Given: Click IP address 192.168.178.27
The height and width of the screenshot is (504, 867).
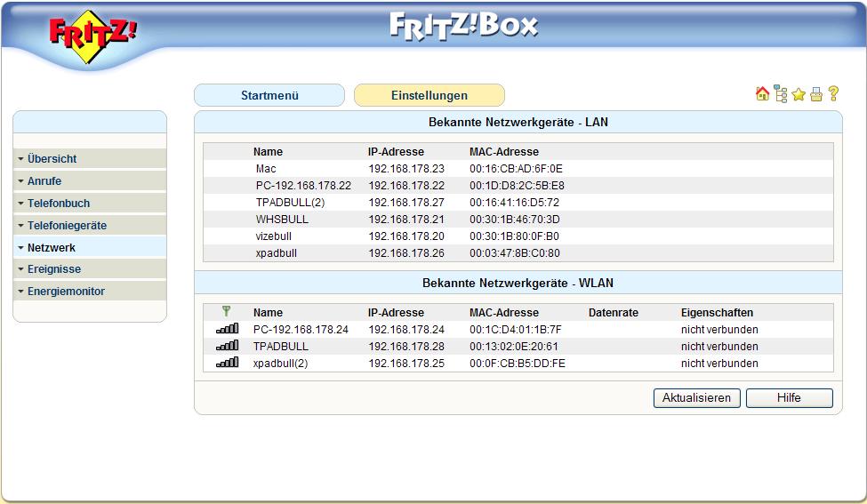Looking at the screenshot, I should tap(406, 203).
